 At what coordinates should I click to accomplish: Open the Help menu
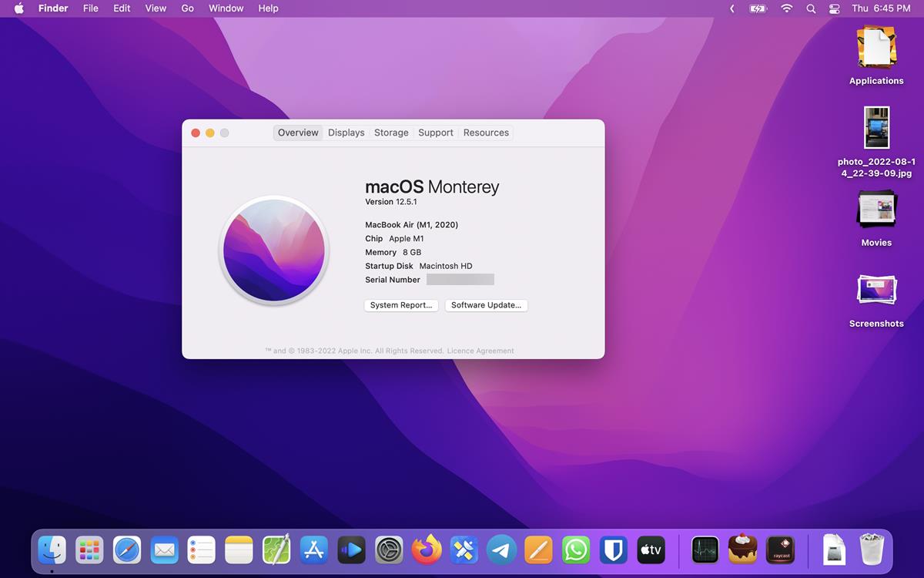coord(268,8)
